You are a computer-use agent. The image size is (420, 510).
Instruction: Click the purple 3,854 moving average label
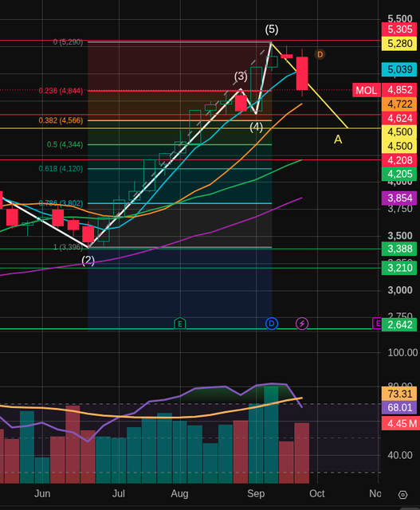click(399, 198)
